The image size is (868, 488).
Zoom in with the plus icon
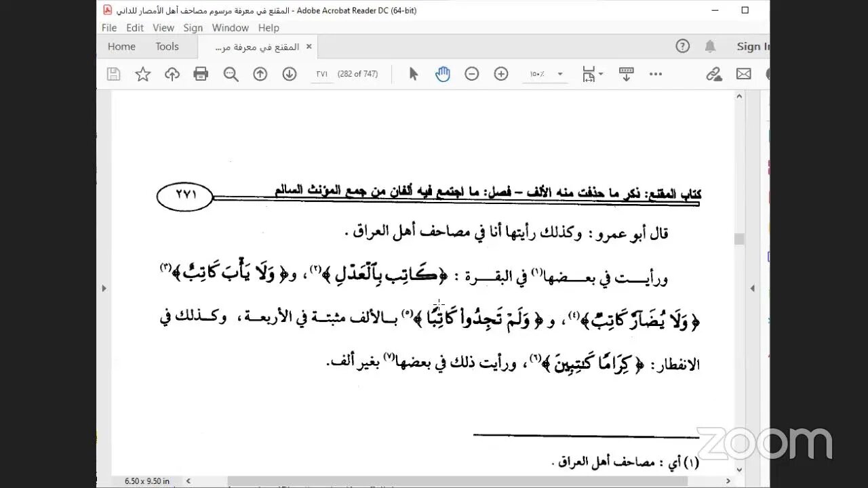click(x=501, y=75)
